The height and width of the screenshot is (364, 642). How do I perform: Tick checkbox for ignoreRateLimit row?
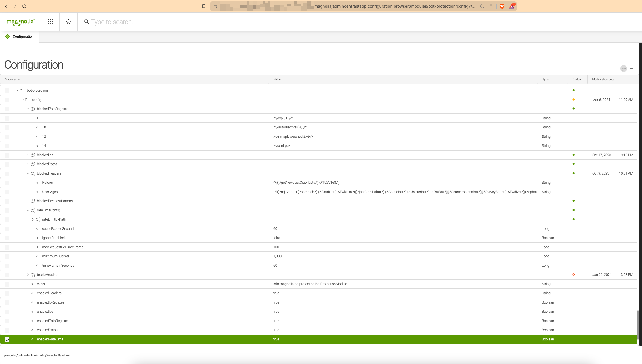7,238
